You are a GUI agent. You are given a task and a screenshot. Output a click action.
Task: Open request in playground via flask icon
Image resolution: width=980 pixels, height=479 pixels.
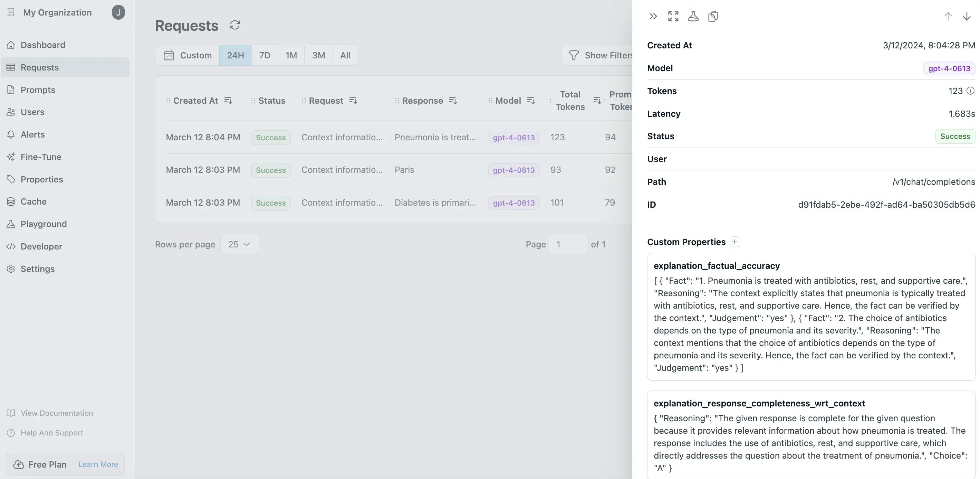pyautogui.click(x=693, y=16)
